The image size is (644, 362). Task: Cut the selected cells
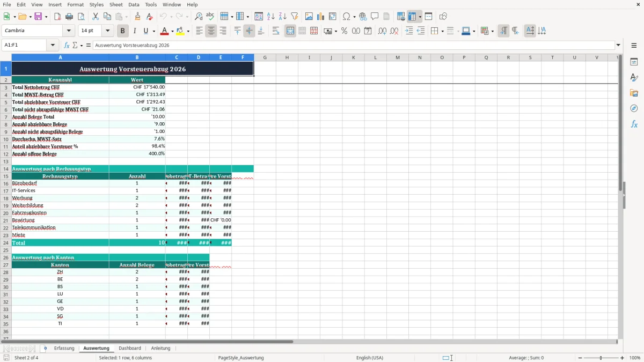(x=96, y=17)
